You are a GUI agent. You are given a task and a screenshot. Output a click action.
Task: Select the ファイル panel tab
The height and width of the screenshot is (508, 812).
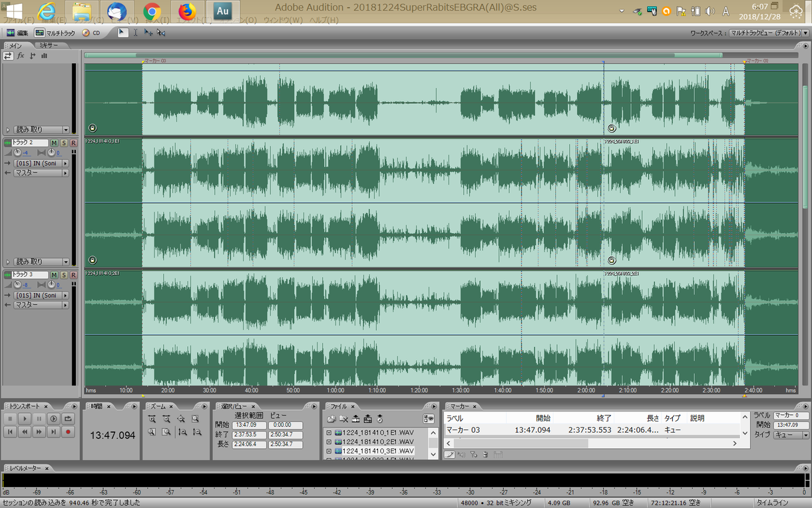pos(339,406)
